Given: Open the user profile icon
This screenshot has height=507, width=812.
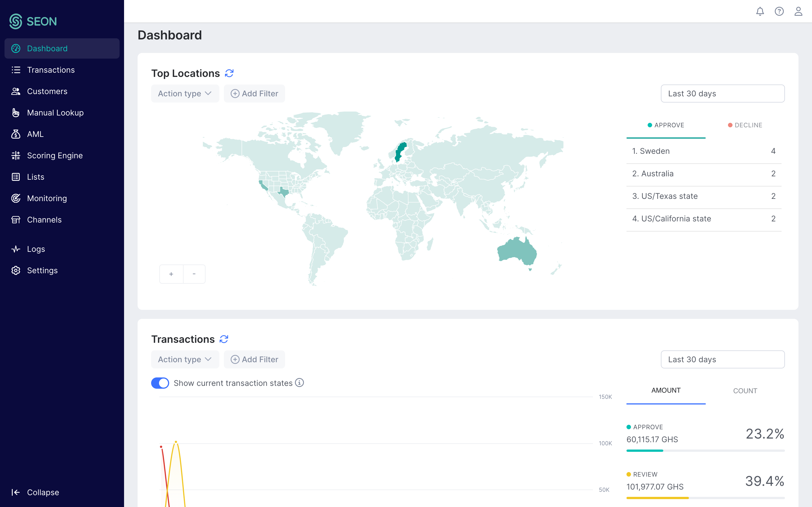Looking at the screenshot, I should click(x=798, y=11).
